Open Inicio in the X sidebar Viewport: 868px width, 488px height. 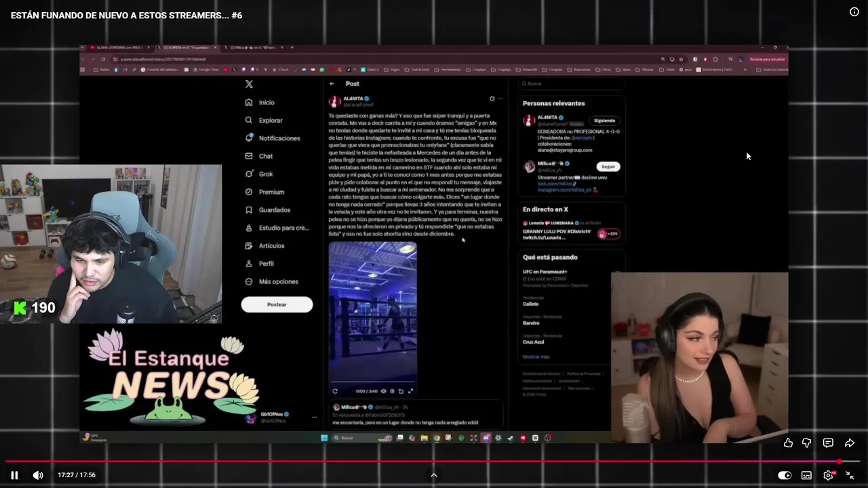[260, 102]
